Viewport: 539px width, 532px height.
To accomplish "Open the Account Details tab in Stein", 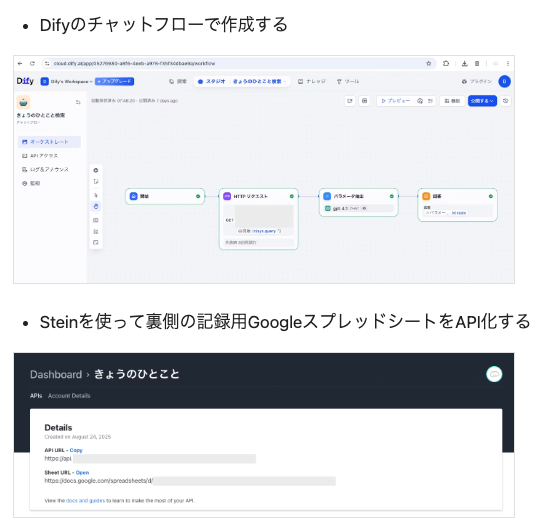I will coord(69,396).
